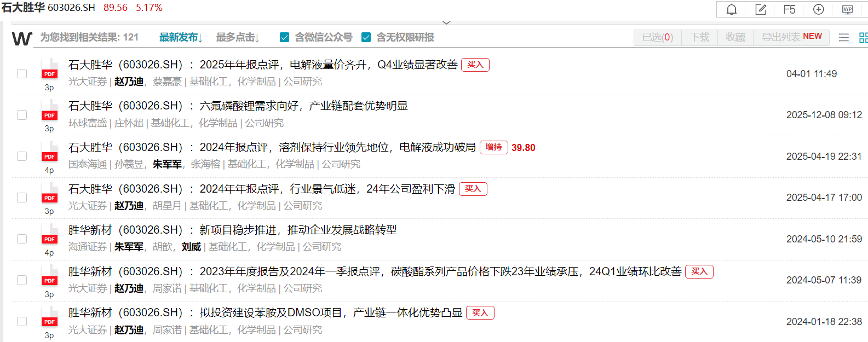Select checkbox for 2023年年度报告 row
The width and height of the screenshot is (868, 342).
pos(22,280)
